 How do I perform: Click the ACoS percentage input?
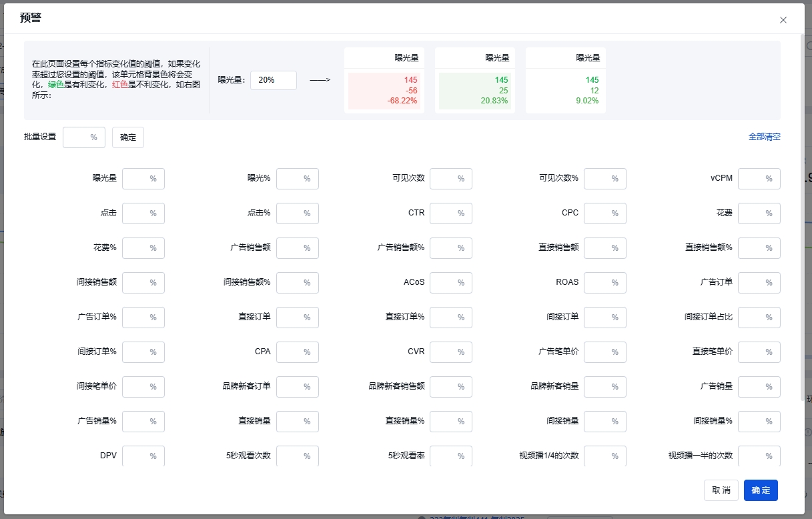click(x=445, y=283)
